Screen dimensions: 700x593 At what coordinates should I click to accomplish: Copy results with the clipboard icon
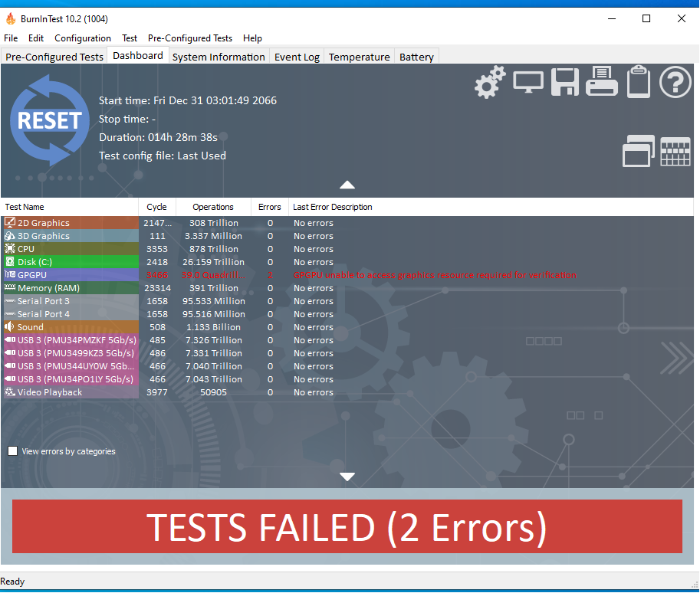639,81
